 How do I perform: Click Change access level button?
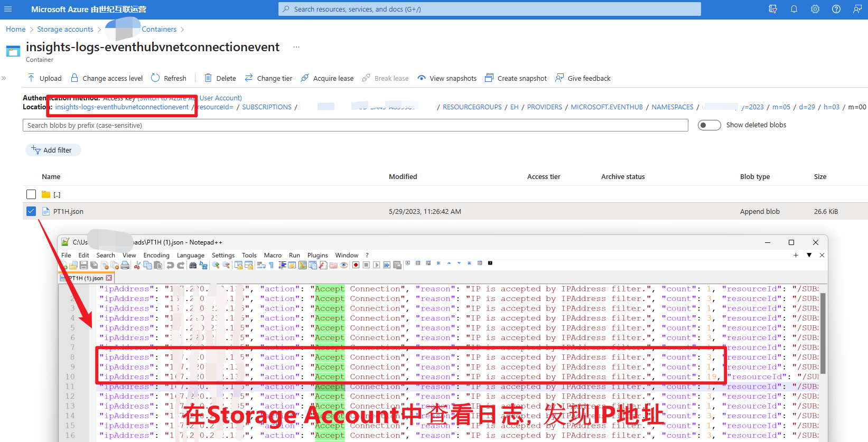pyautogui.click(x=107, y=78)
